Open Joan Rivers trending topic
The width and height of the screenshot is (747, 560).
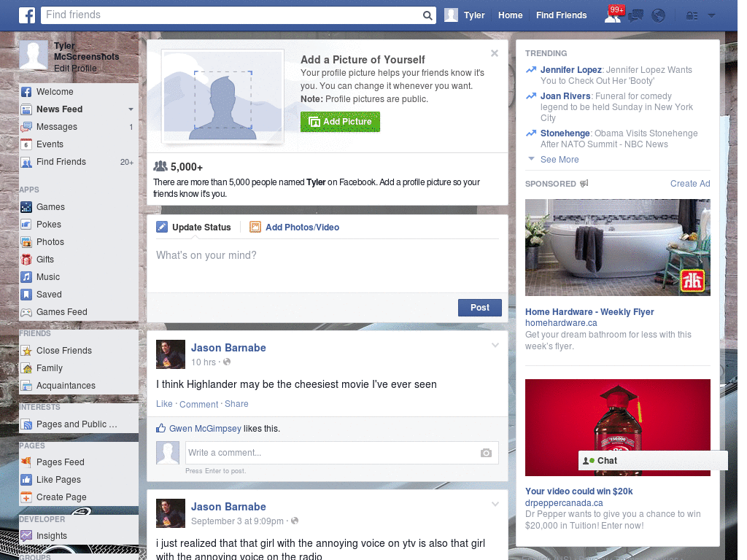pyautogui.click(x=565, y=96)
